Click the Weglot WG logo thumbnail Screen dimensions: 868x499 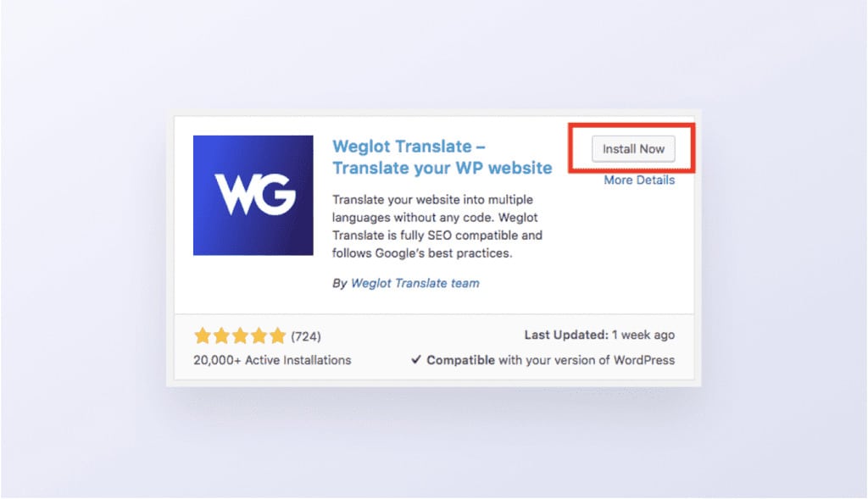[x=253, y=196]
